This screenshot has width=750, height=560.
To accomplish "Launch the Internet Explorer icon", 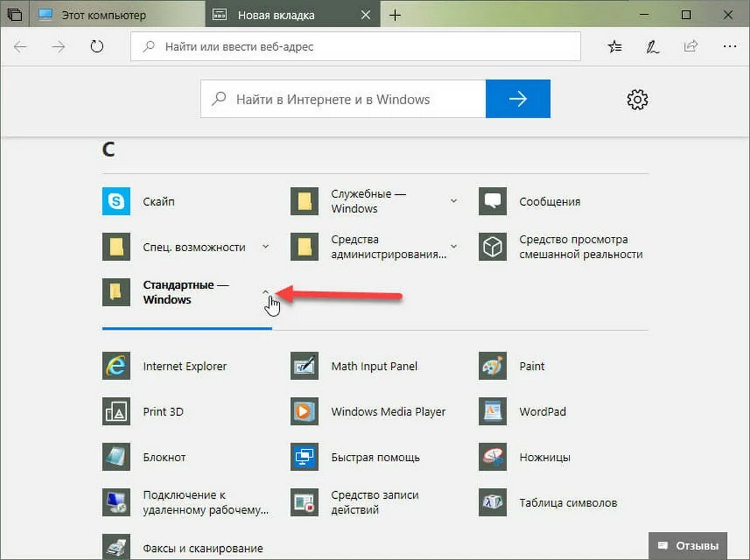I will (x=116, y=366).
